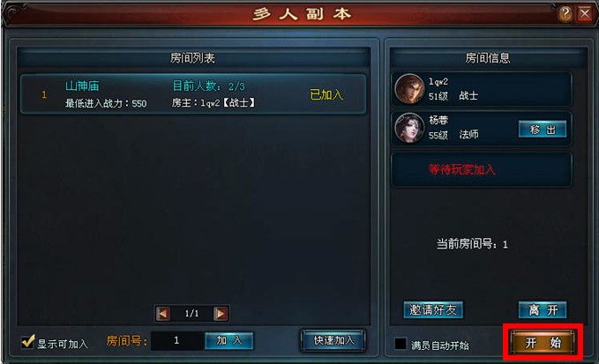
Task: Select the 山神庙 room entry row
Action: 193,93
